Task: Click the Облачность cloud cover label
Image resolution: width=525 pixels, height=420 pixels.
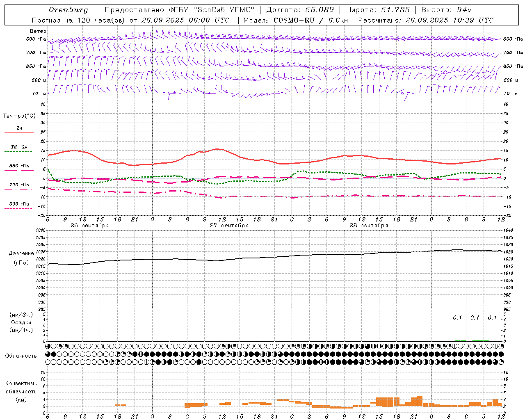Action: (x=21, y=356)
